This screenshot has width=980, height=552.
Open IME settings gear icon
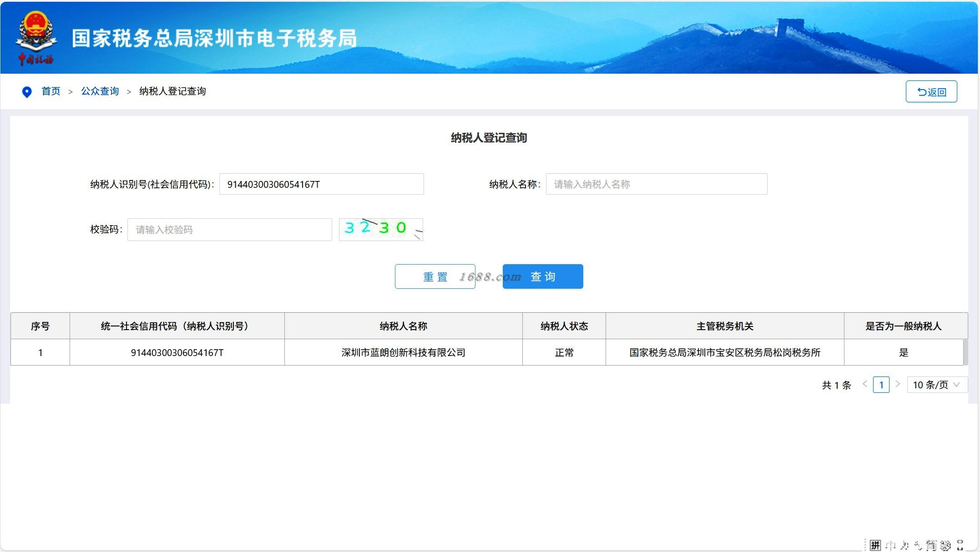945,545
